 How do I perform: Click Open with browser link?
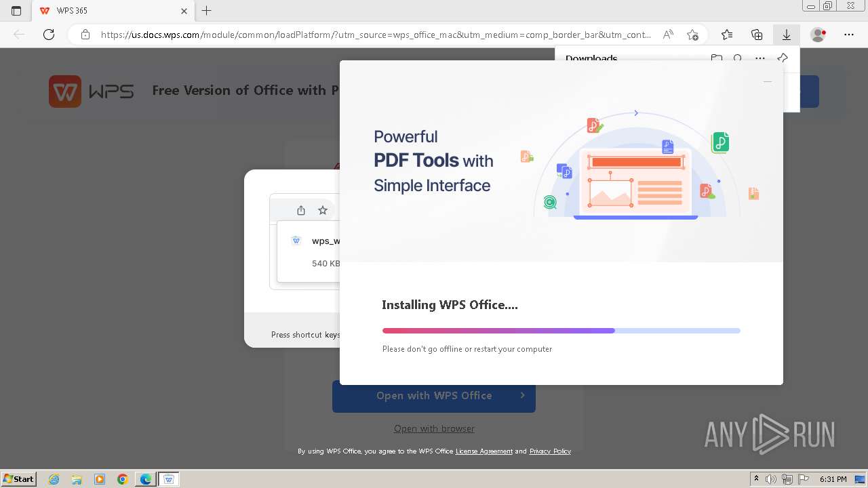pyautogui.click(x=434, y=428)
